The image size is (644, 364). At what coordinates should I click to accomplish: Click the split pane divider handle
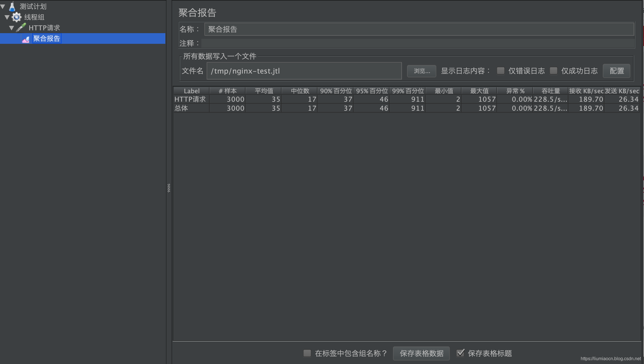point(169,188)
